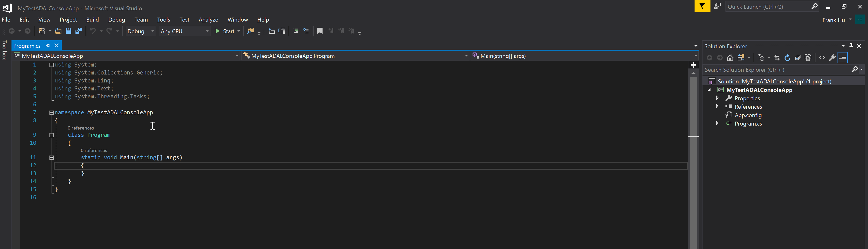The width and height of the screenshot is (868, 249).
Task: Click the View Code icon in Solution Explorer
Action: tap(822, 58)
